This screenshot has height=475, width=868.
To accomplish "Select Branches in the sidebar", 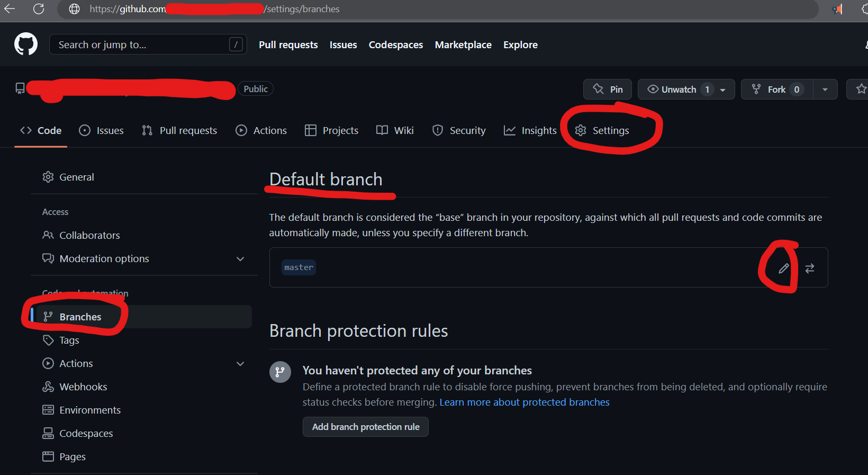I will 141,317.
